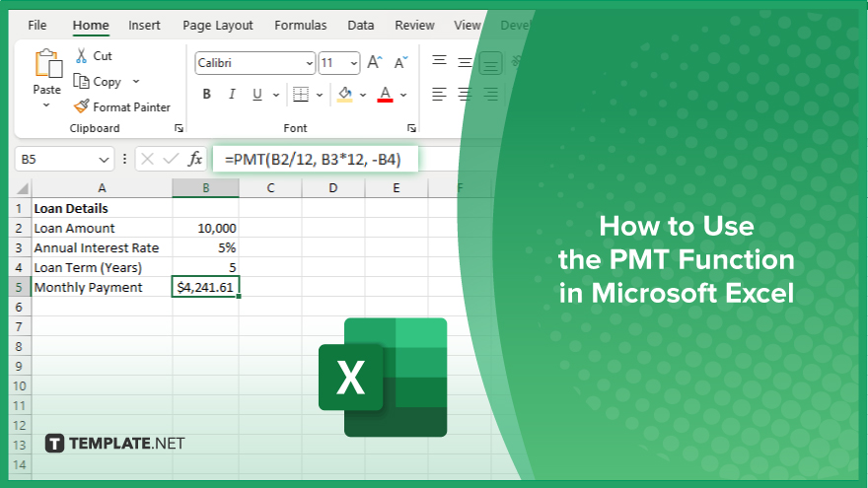This screenshot has height=488, width=868.
Task: Increase font size with larger A icon
Action: 375,63
